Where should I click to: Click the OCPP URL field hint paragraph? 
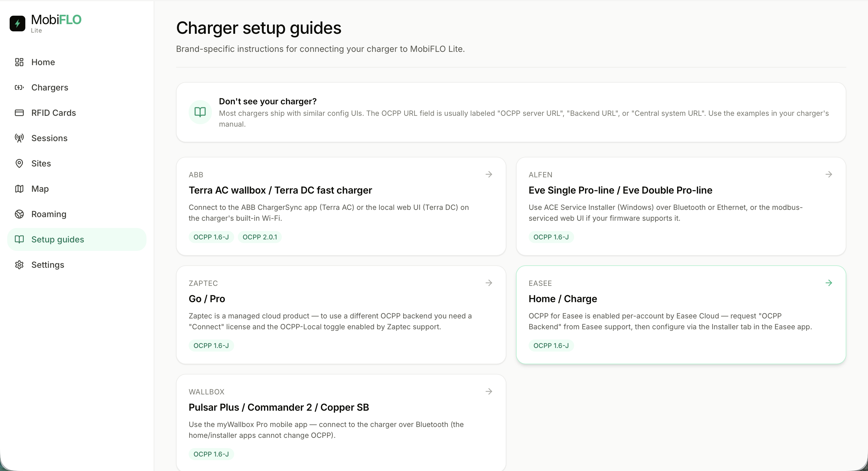(x=524, y=119)
